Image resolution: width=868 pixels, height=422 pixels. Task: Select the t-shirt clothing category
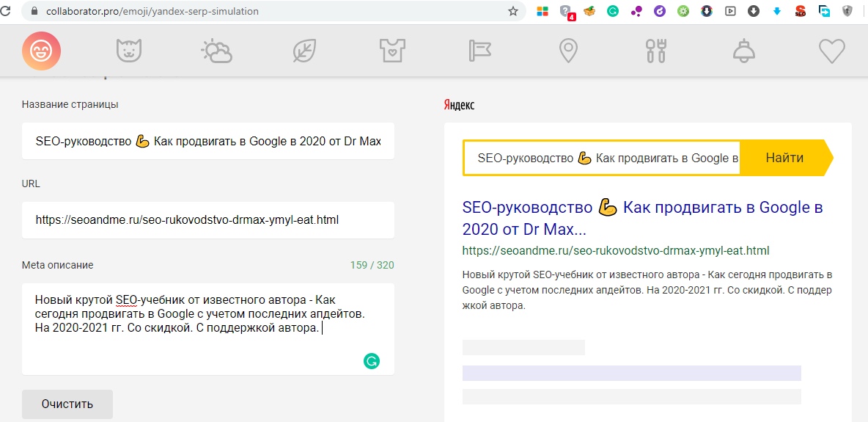(x=392, y=51)
